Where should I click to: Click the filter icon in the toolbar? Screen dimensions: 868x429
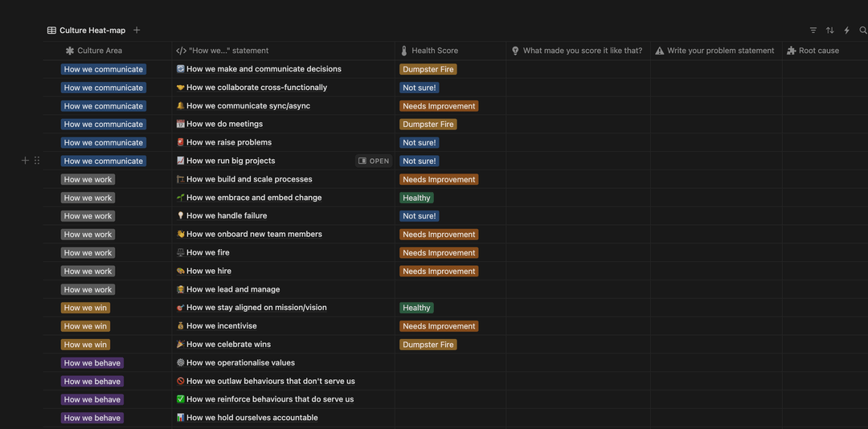point(813,31)
